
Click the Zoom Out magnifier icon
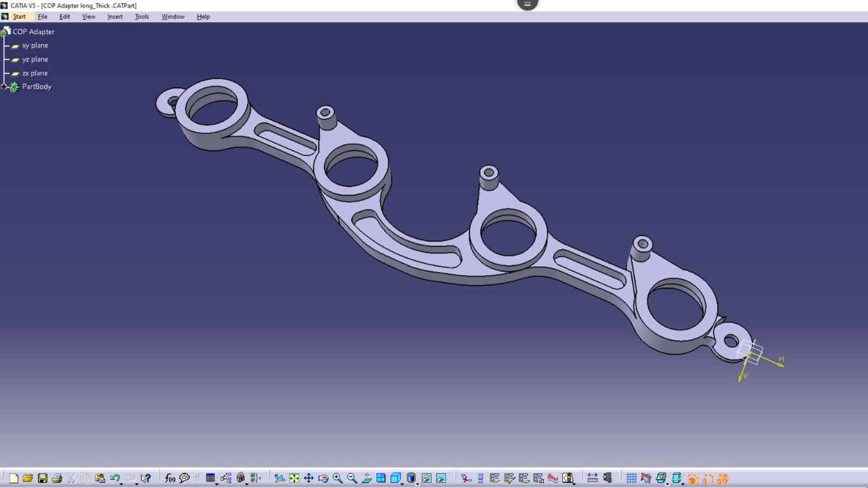pyautogui.click(x=353, y=478)
